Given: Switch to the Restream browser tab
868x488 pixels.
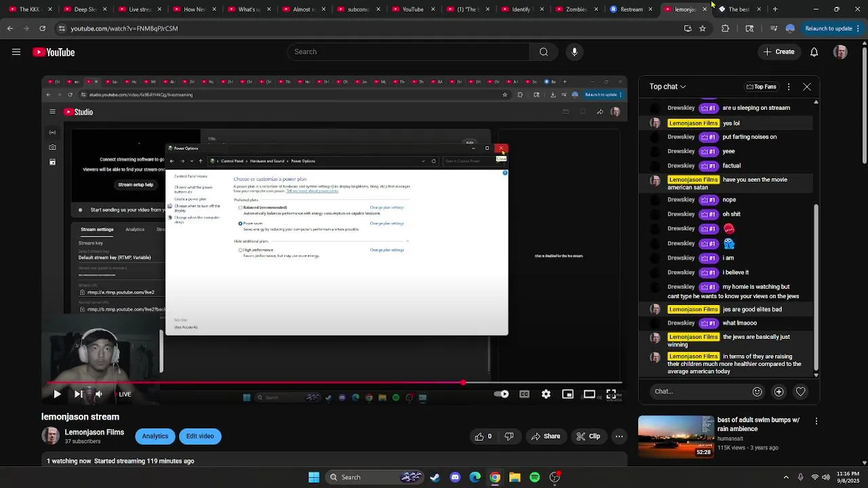Looking at the screenshot, I should [x=630, y=9].
